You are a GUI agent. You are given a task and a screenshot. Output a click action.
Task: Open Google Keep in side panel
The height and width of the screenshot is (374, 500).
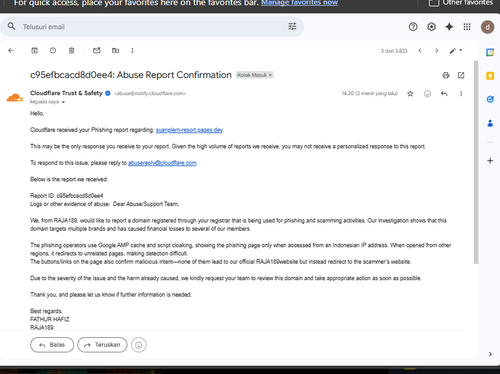click(x=490, y=76)
